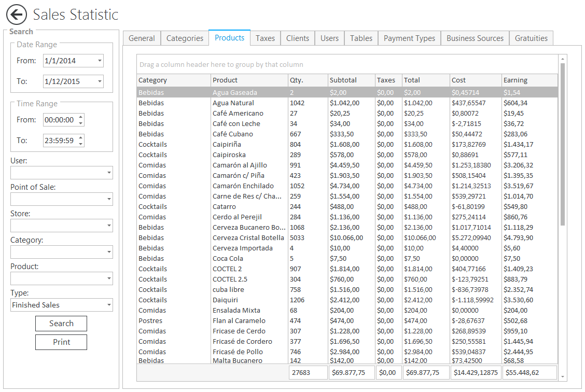
Task: Switch to the Categories tab
Action: pyautogui.click(x=185, y=38)
